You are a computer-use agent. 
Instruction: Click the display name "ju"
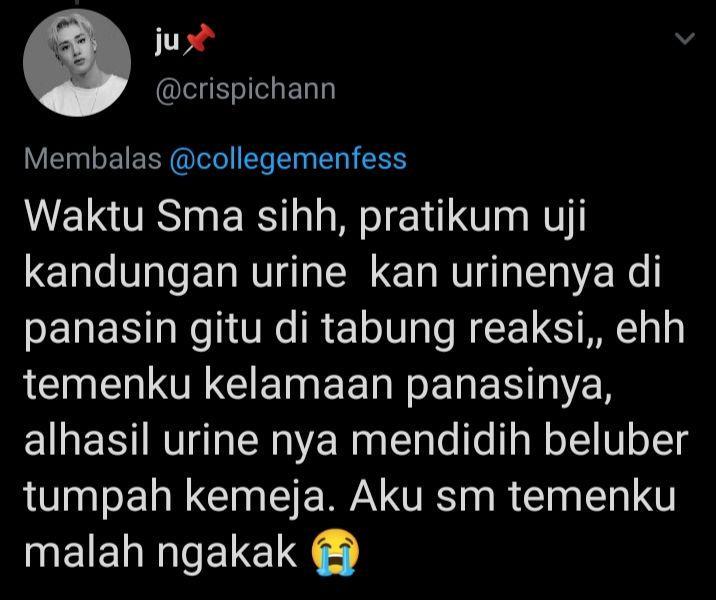point(167,42)
